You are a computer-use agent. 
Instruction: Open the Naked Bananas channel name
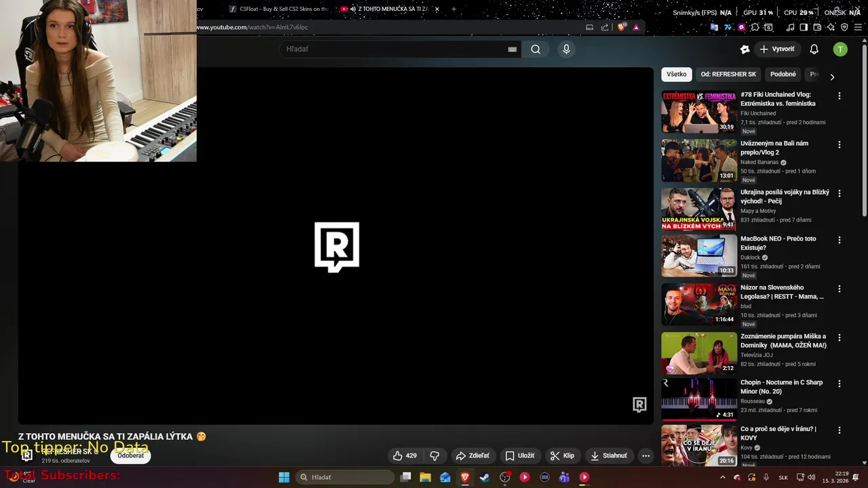tap(759, 163)
